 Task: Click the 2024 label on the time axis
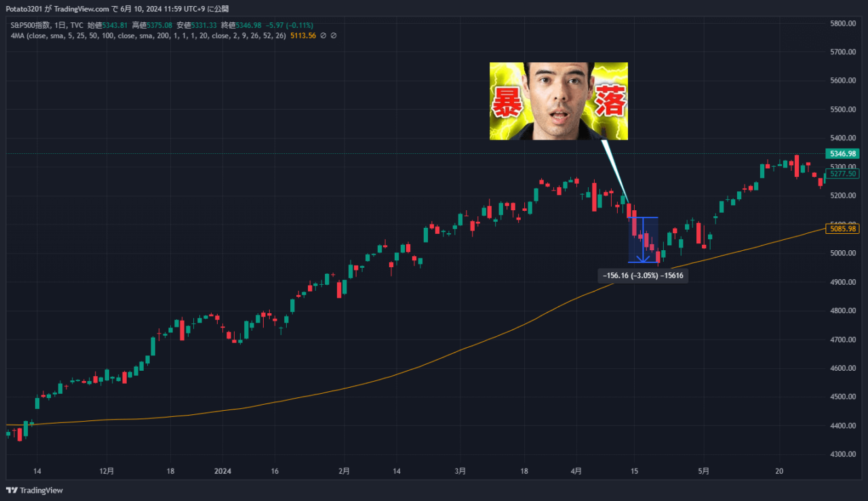(x=223, y=470)
